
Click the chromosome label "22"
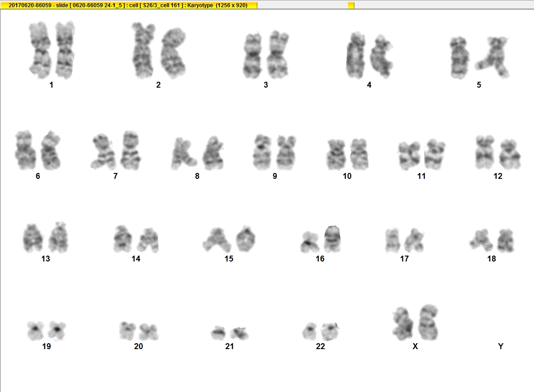pyautogui.click(x=320, y=347)
